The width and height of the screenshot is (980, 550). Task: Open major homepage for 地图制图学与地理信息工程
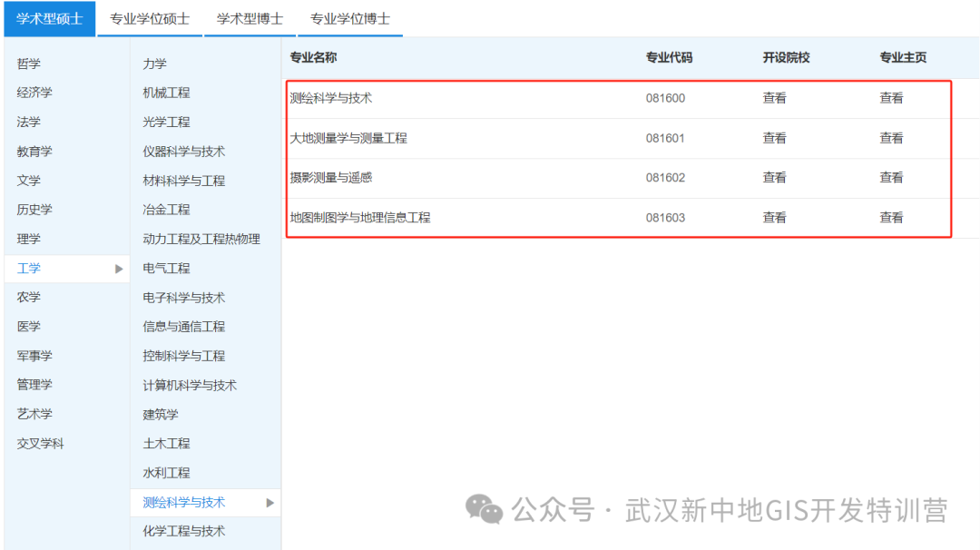point(891,218)
